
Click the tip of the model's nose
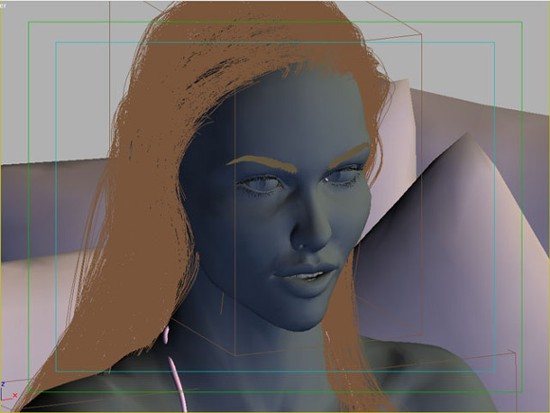309,242
